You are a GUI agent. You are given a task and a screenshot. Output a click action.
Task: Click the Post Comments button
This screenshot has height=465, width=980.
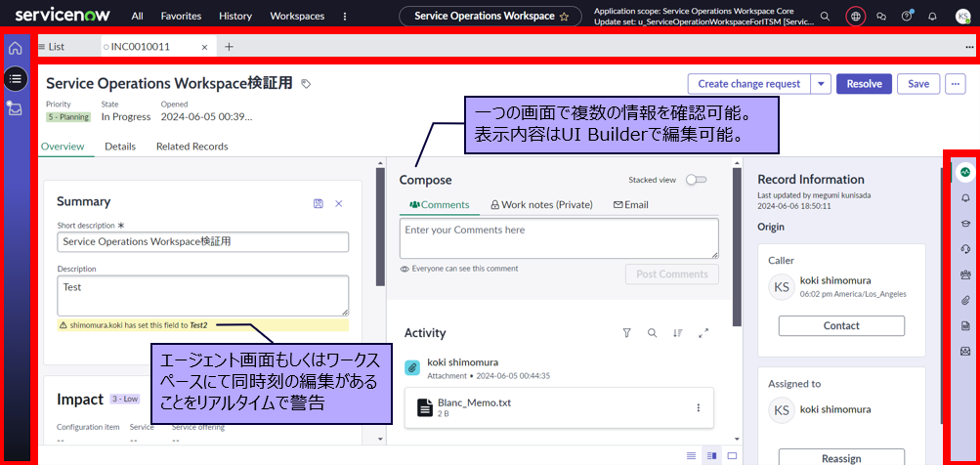point(672,274)
